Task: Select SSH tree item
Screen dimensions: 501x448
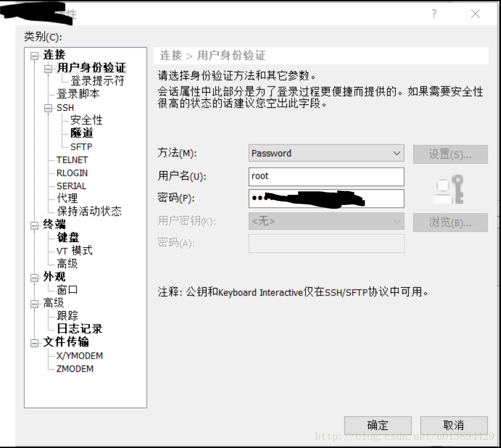Action: 65,108
